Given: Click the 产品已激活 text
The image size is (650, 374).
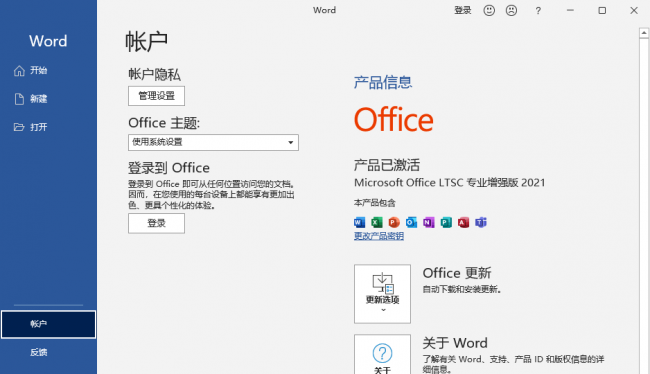Looking at the screenshot, I should click(x=387, y=165).
